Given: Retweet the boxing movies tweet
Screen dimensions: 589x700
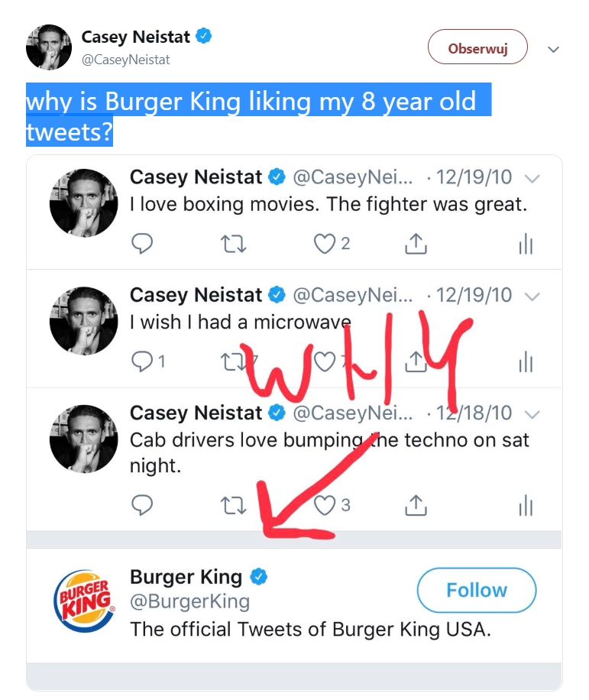Looking at the screenshot, I should point(232,244).
